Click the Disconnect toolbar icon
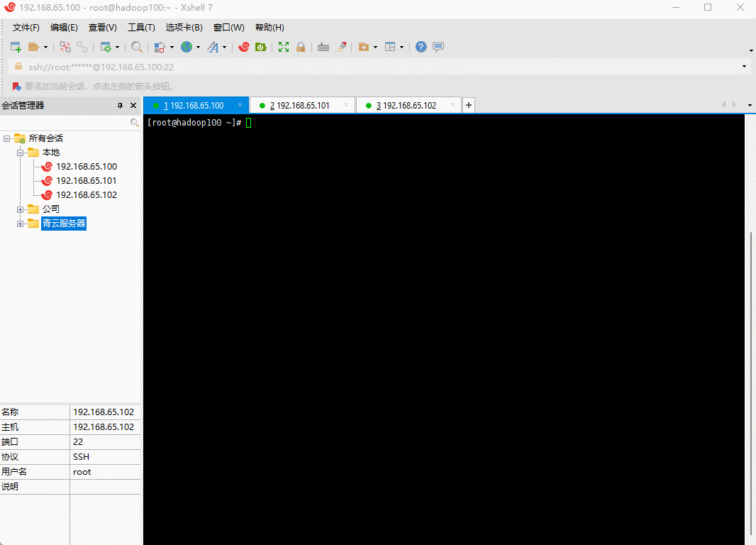The height and width of the screenshot is (545, 756). click(65, 47)
